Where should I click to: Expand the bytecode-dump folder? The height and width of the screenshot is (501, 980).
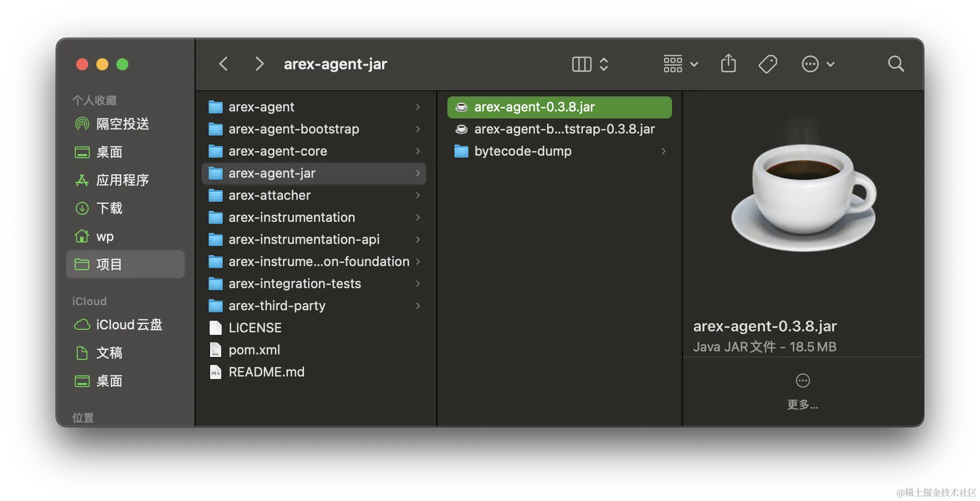(x=523, y=151)
